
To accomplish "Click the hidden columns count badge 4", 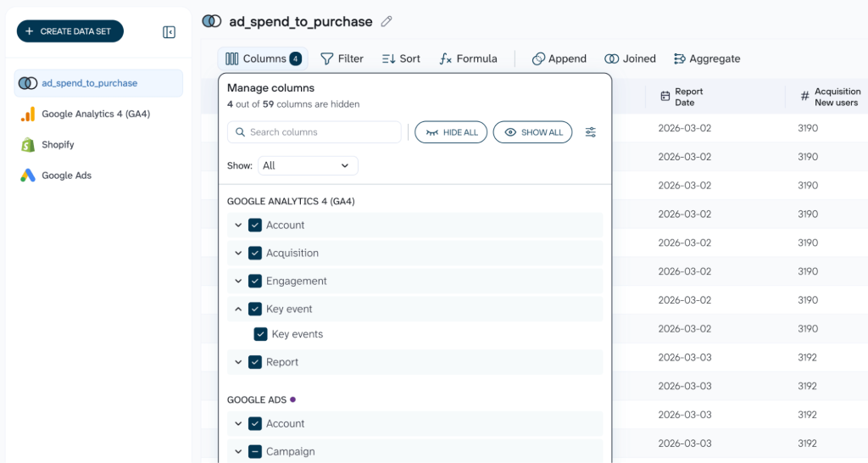I will click(x=296, y=59).
